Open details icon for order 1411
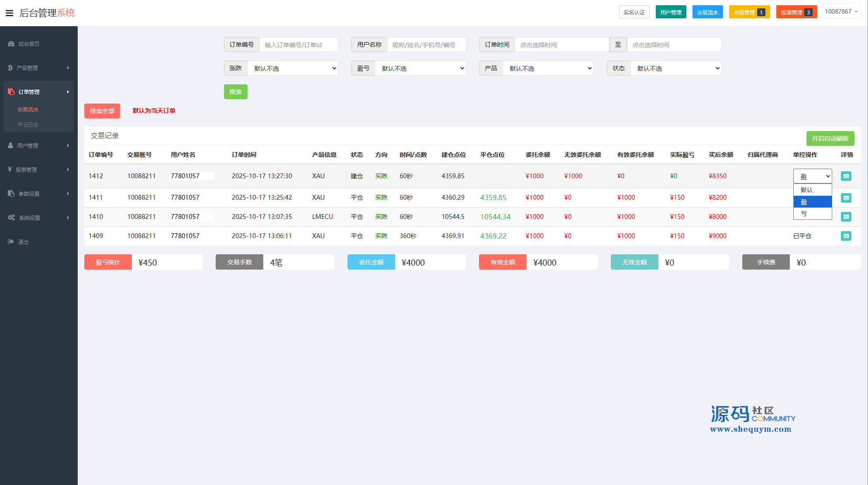The image size is (868, 485). point(846,198)
